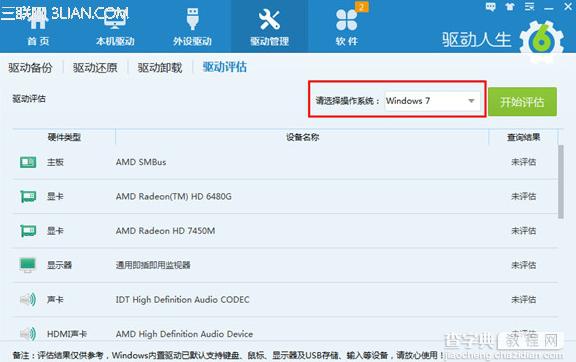
Task: Open the 软件 software section
Action: coord(346,26)
